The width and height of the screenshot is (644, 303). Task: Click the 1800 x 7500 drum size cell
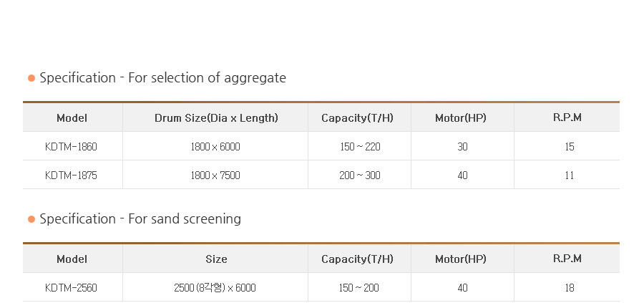[215, 175]
